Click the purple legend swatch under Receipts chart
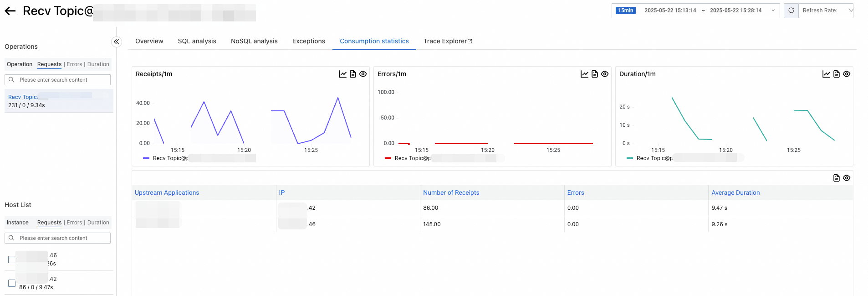Image resolution: width=868 pixels, height=296 pixels. click(146, 158)
